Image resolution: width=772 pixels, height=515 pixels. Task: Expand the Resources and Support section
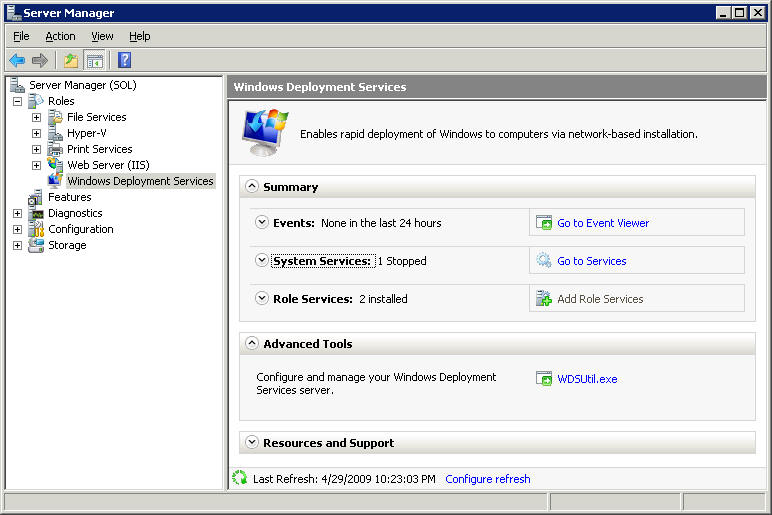tap(252, 442)
